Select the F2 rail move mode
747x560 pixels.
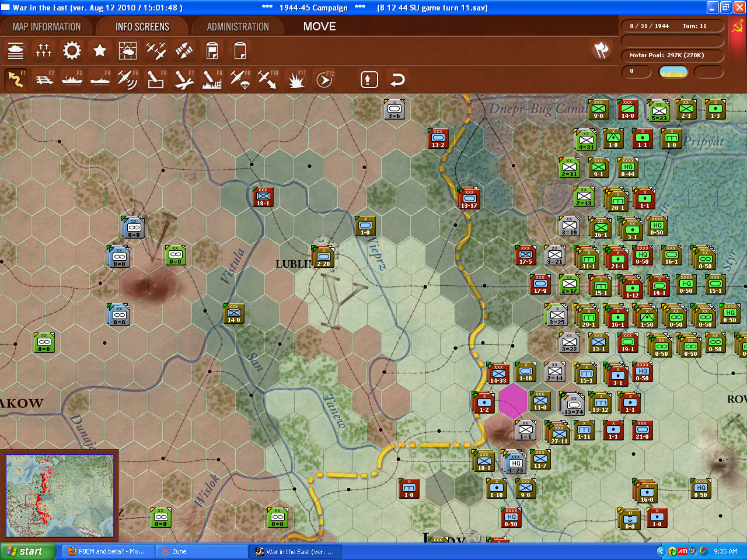pos(44,79)
